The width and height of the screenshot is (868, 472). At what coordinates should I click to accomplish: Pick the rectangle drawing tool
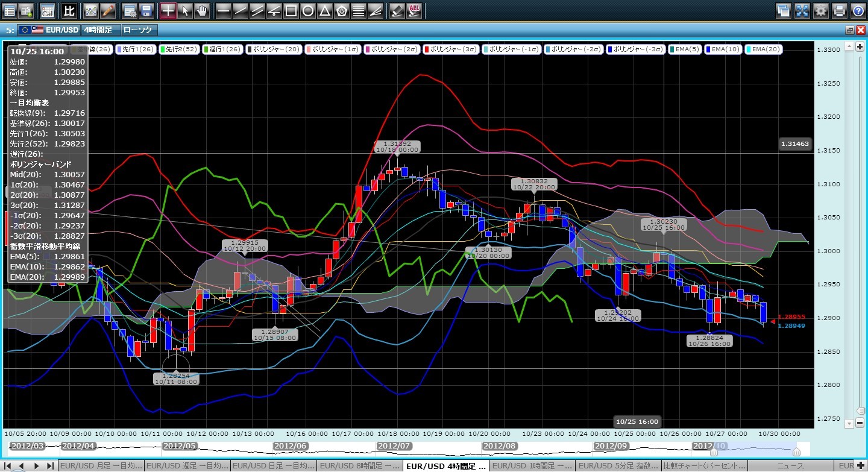coord(291,10)
